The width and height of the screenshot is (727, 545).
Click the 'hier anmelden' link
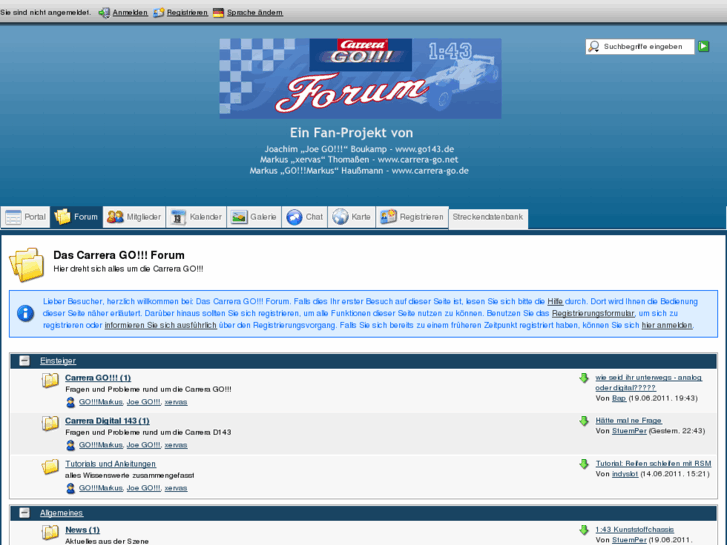tap(667, 326)
